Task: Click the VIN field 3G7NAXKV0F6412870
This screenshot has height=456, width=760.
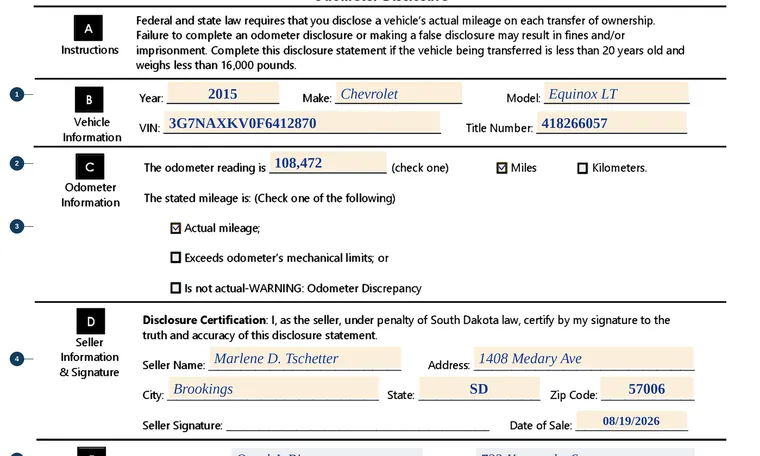Action: [302, 123]
